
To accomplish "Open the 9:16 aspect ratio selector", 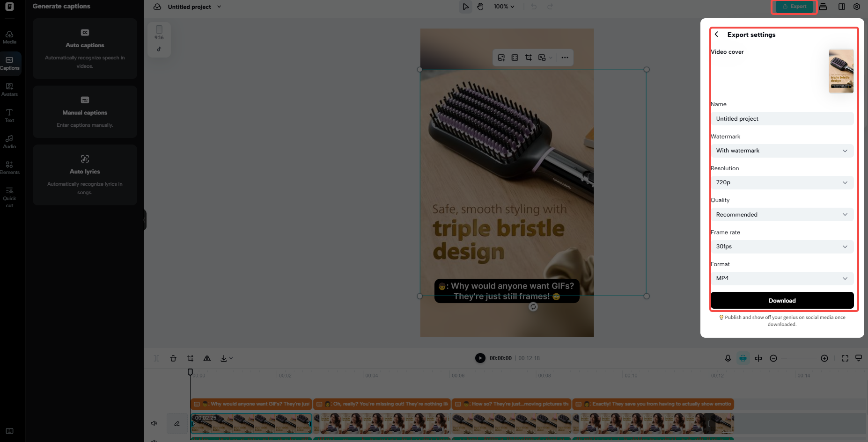I will pyautogui.click(x=159, y=39).
